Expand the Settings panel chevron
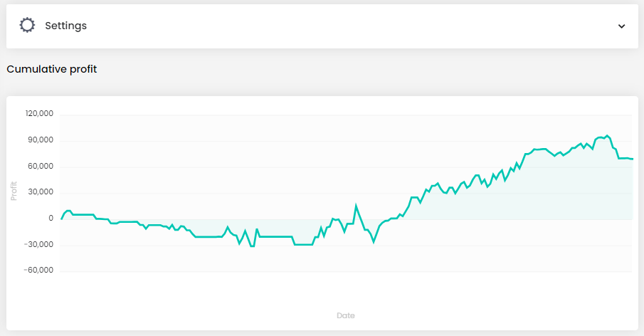The height and width of the screenshot is (336, 644). pyautogui.click(x=621, y=26)
